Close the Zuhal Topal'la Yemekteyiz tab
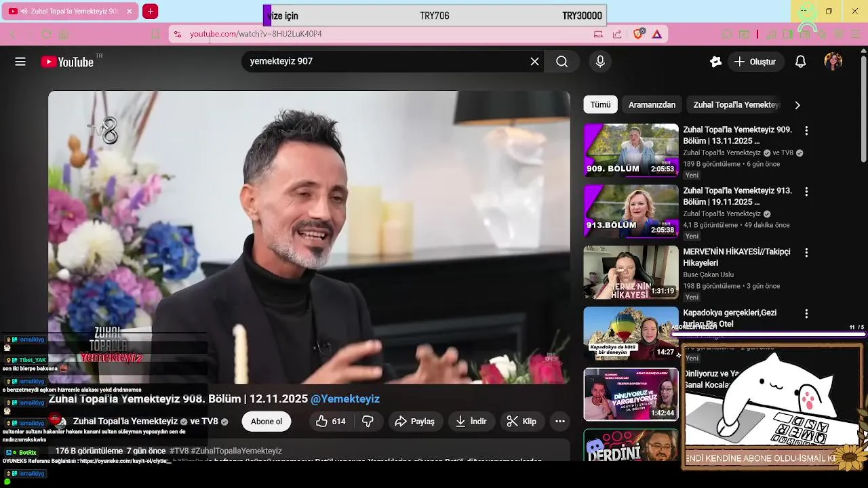Screen dimensions: 868x488 coord(129,12)
